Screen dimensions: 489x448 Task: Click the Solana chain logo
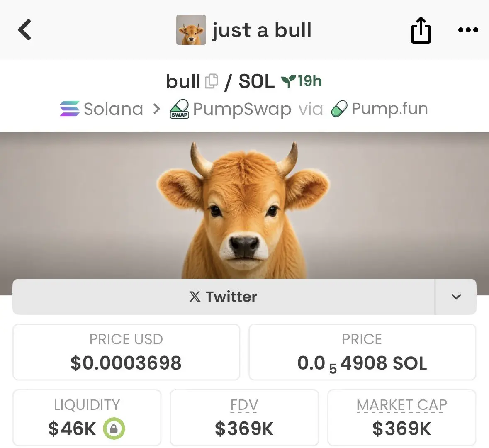coord(70,109)
